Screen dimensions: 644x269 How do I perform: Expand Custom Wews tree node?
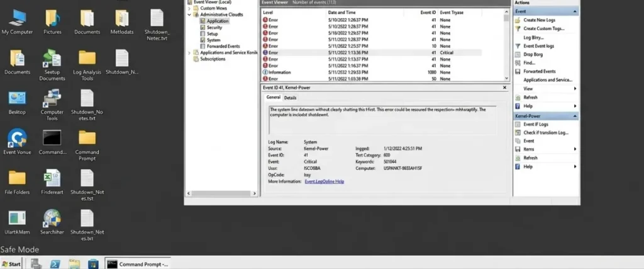[189, 8]
